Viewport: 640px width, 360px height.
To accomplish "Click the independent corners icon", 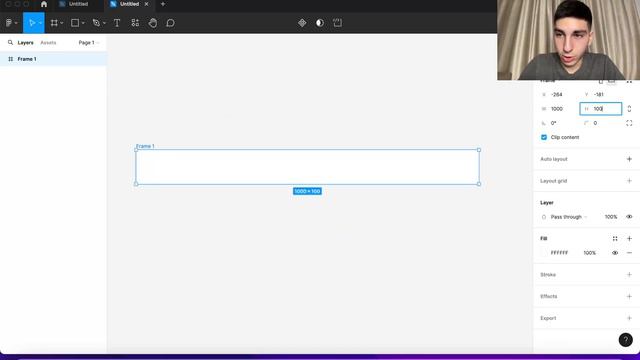I will click(x=629, y=123).
